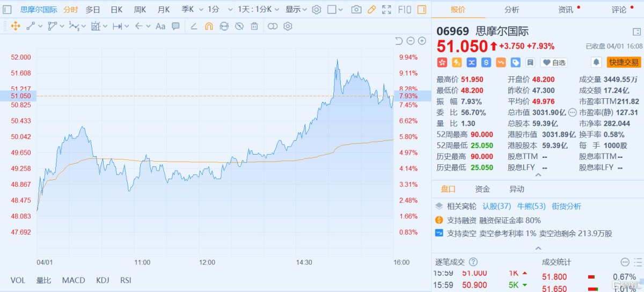Open 认股(37) warrants link
The width and height of the screenshot is (644, 292).
[x=497, y=206]
